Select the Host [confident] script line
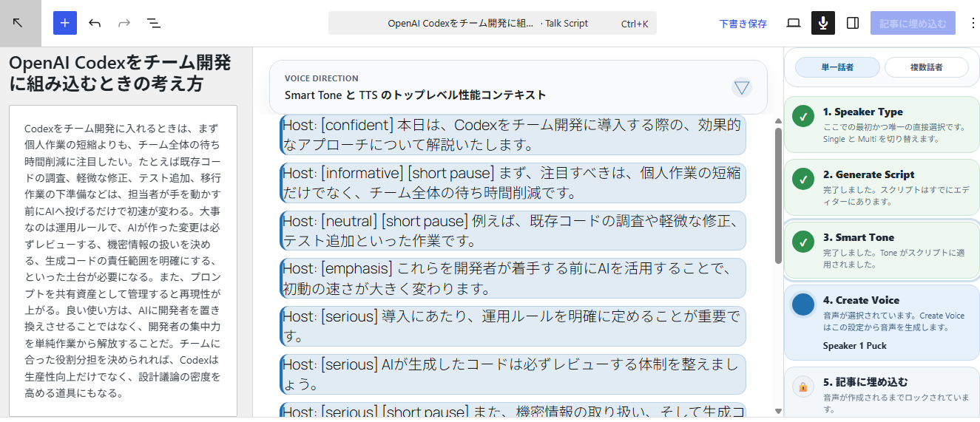 pyautogui.click(x=513, y=135)
